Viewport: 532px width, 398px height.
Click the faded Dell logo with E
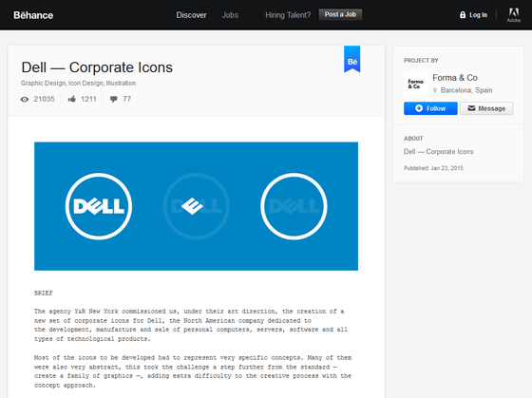(x=196, y=206)
